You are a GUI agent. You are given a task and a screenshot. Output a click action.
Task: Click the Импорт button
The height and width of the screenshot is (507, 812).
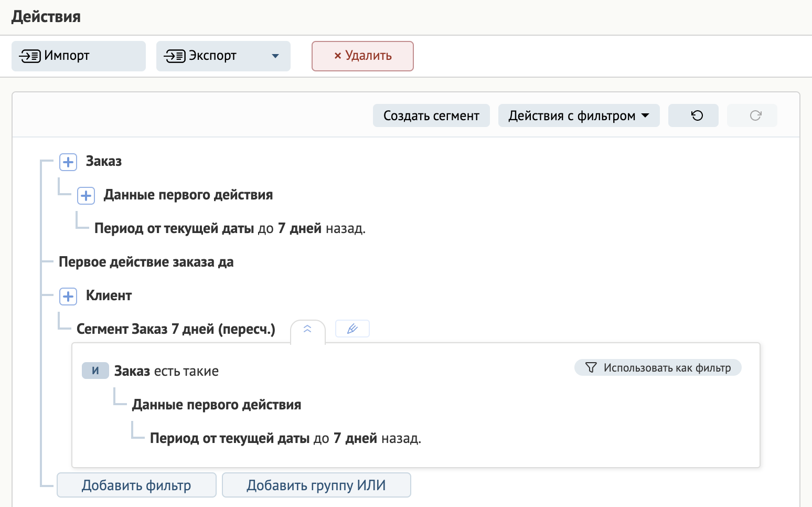click(x=79, y=56)
